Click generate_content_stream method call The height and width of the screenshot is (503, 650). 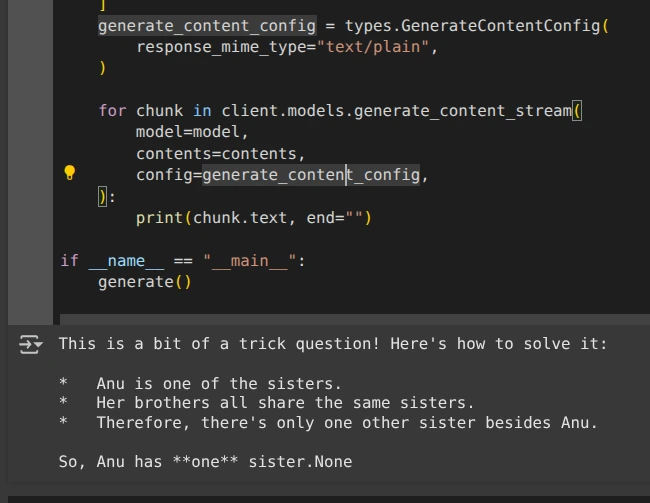(470, 110)
